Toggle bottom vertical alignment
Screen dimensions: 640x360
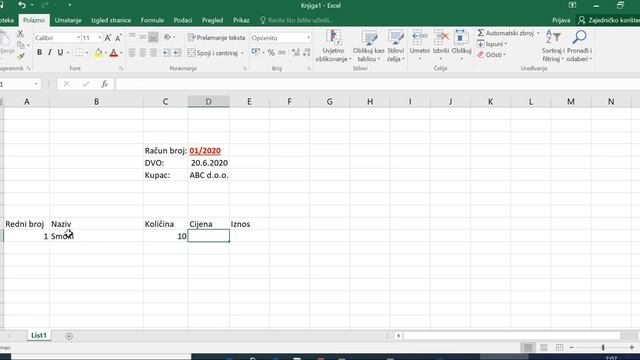(x=153, y=37)
